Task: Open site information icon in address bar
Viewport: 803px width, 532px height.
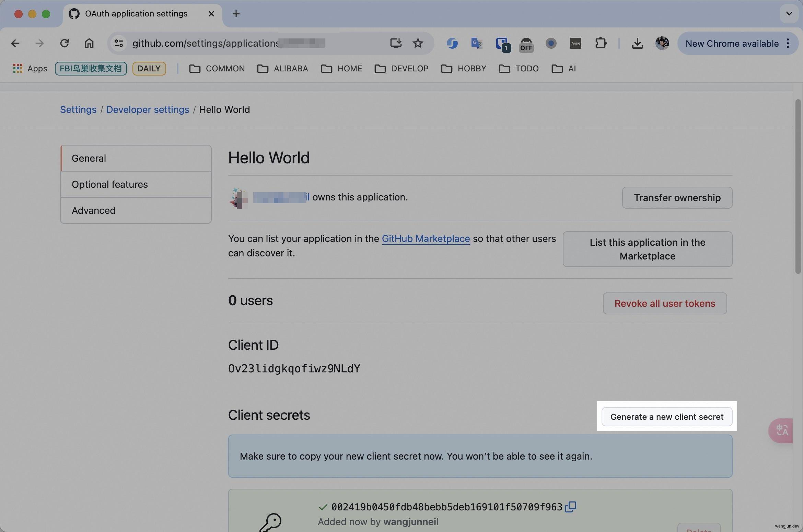Action: (119, 43)
